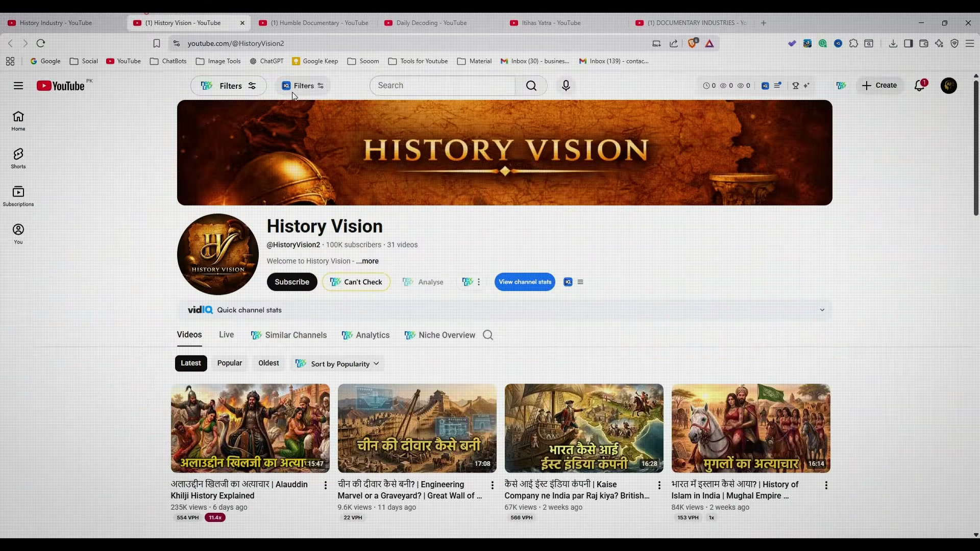The image size is (980, 551).
Task: Click the View channel stats button
Action: click(525, 282)
